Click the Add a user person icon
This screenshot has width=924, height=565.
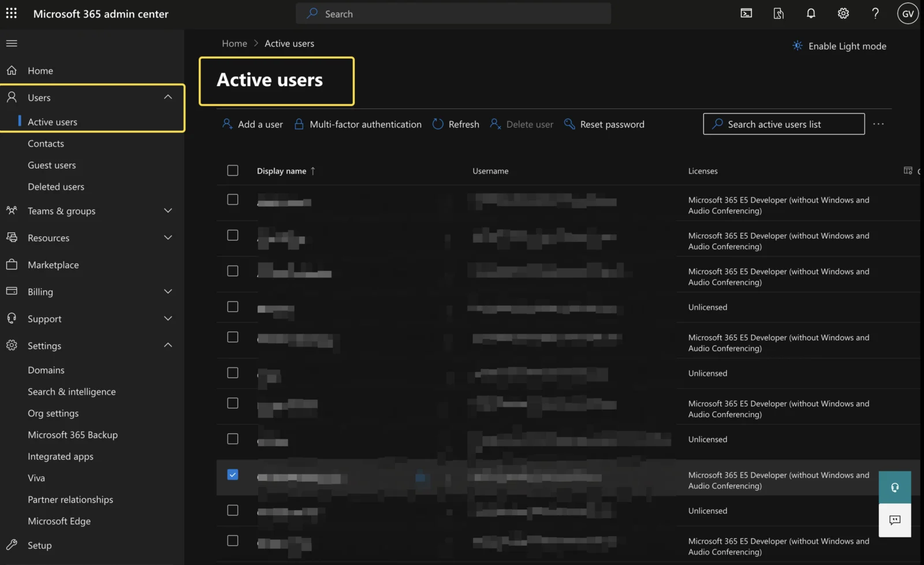(228, 124)
